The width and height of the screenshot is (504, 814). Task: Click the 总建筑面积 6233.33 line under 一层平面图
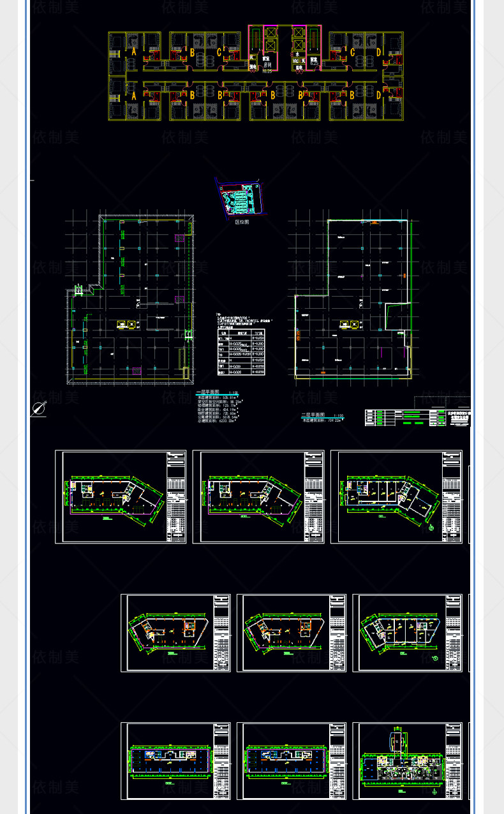coord(219,422)
